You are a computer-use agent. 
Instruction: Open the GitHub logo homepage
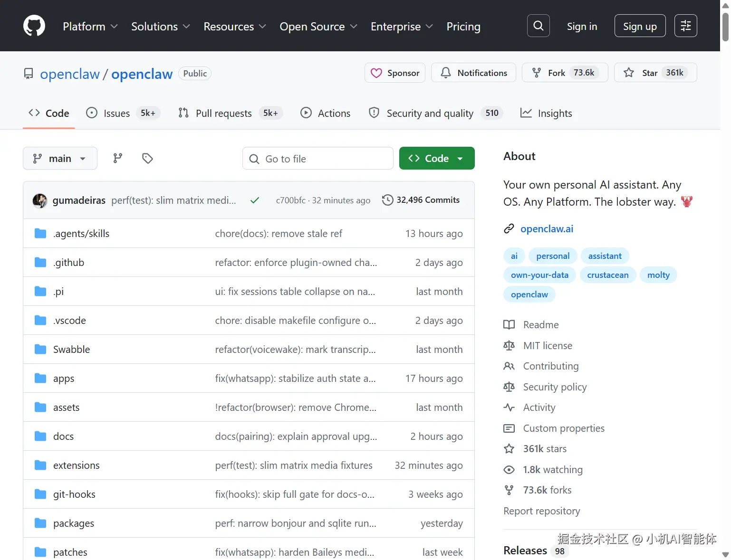coord(34,26)
